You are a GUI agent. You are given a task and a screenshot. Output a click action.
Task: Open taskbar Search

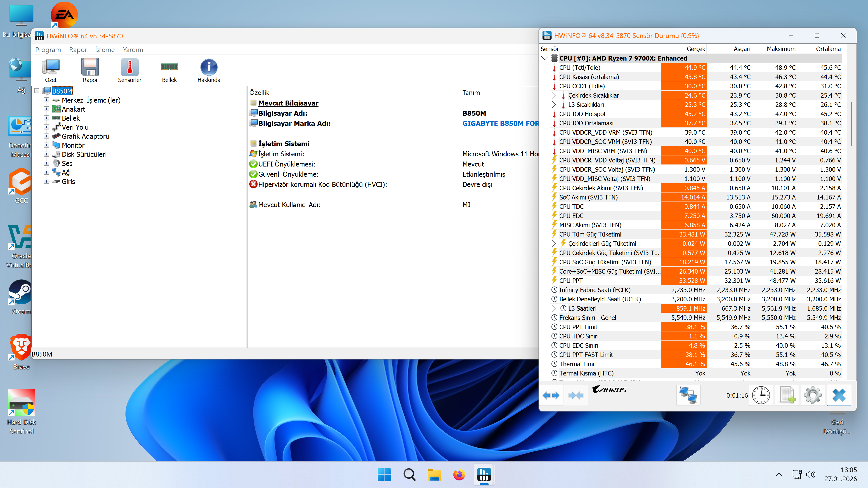(x=409, y=474)
